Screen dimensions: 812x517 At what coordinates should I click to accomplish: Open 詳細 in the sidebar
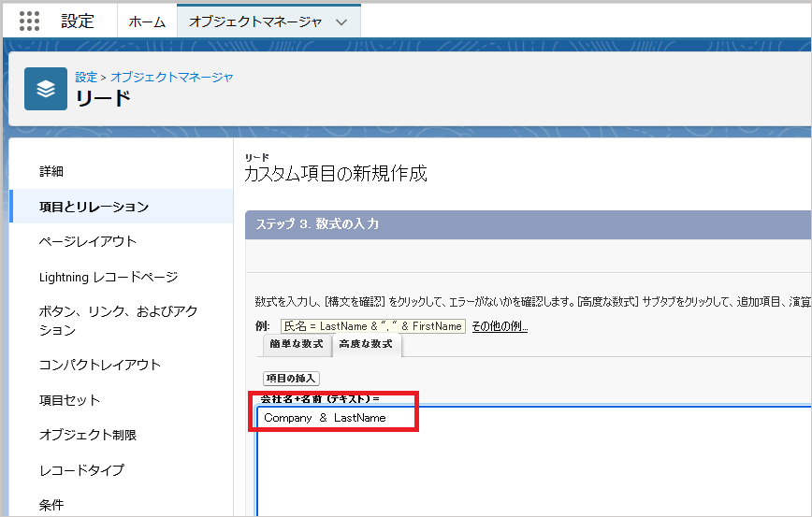[51, 171]
